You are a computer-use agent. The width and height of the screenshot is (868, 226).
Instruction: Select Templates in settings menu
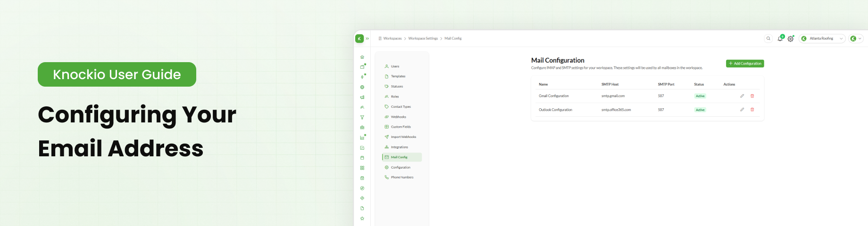402,76
